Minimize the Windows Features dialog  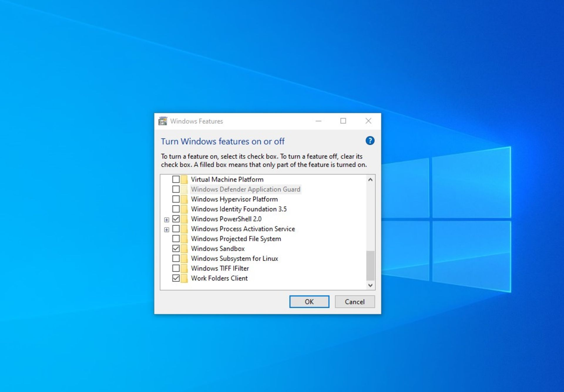[318, 121]
